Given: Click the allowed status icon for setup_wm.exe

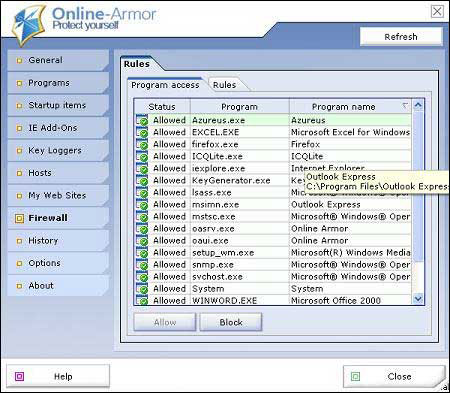Looking at the screenshot, I should (x=142, y=252).
